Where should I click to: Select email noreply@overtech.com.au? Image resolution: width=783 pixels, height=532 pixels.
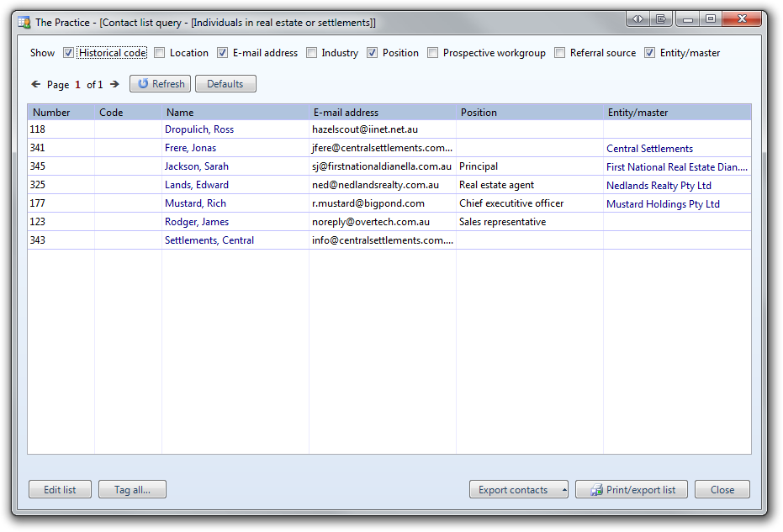click(371, 222)
